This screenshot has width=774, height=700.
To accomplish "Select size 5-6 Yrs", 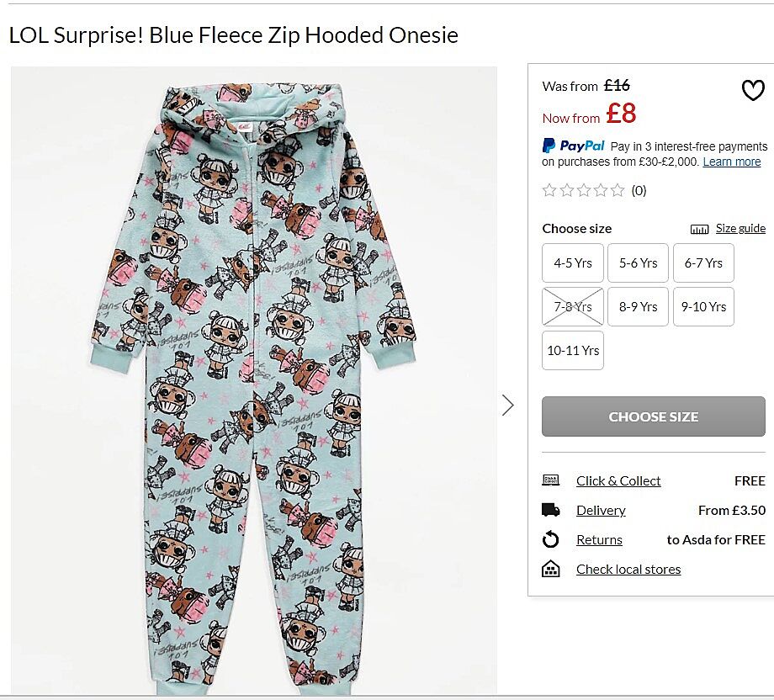I will tap(638, 262).
